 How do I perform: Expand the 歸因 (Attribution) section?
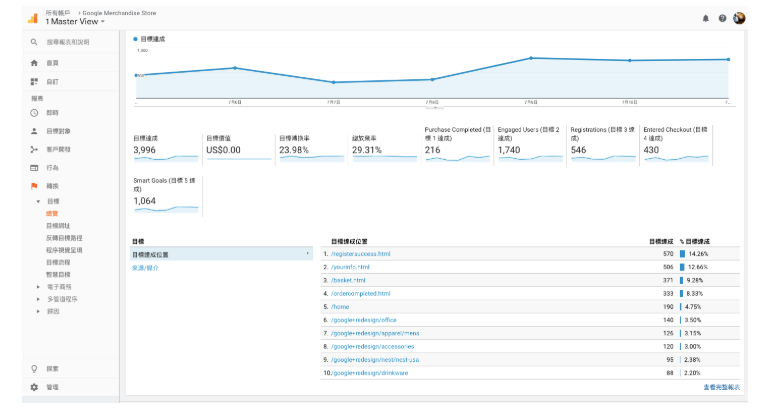point(39,312)
